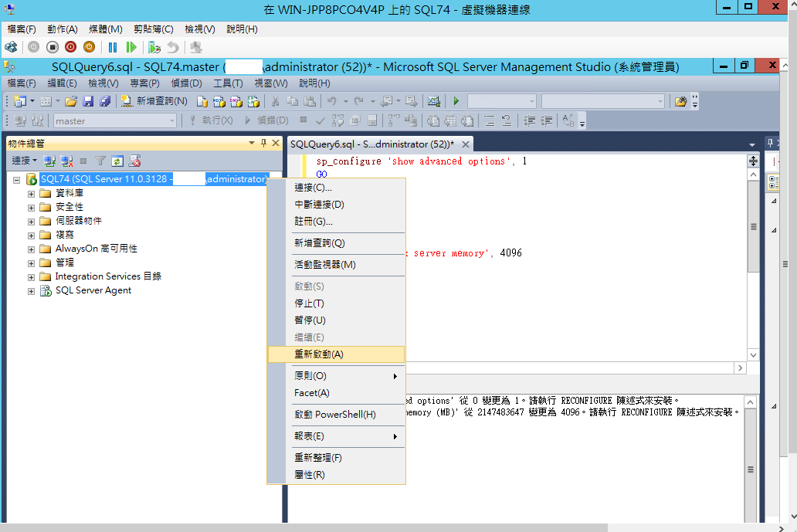
Task: Click the refresh icon in Object Explorer
Action: pyautogui.click(x=117, y=161)
